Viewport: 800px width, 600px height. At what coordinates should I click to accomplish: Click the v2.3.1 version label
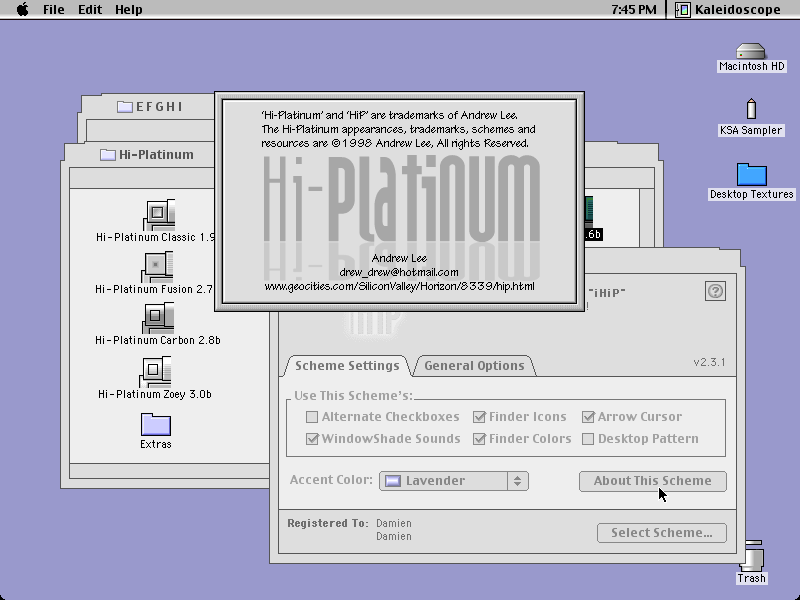tap(709, 362)
